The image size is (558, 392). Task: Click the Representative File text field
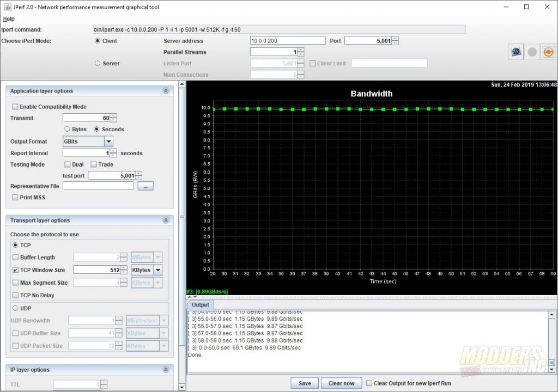(x=98, y=186)
